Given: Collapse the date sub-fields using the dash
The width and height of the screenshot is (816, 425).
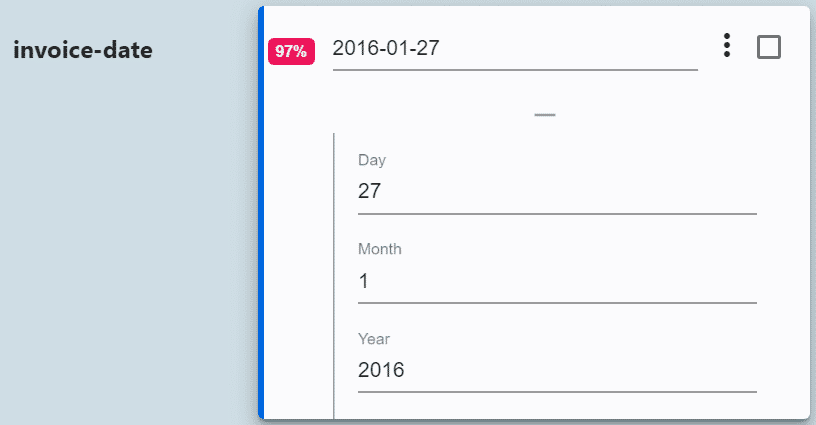Looking at the screenshot, I should point(545,115).
